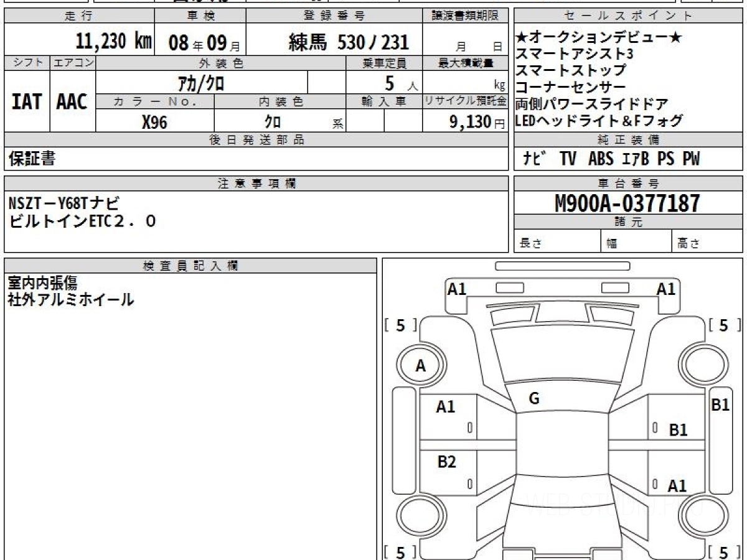The image size is (747, 560).
Task: Select registration number 練馬 530 / 231
Action: point(349,42)
